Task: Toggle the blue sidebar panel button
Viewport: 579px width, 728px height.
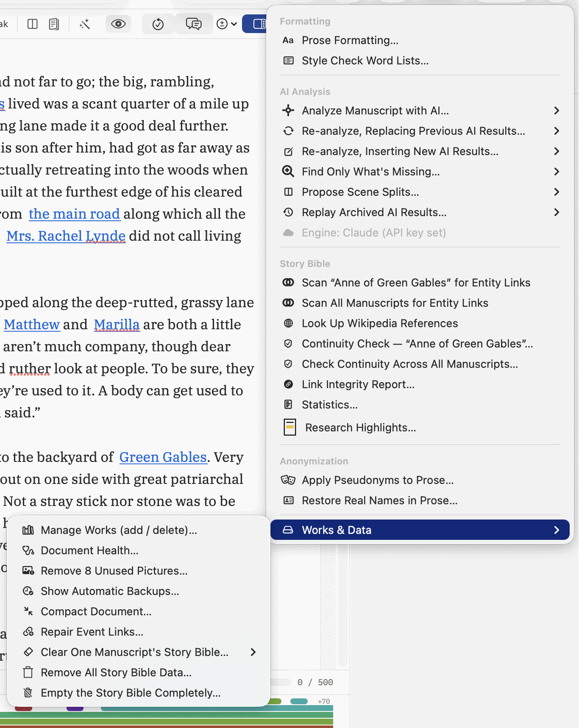Action: point(254,24)
